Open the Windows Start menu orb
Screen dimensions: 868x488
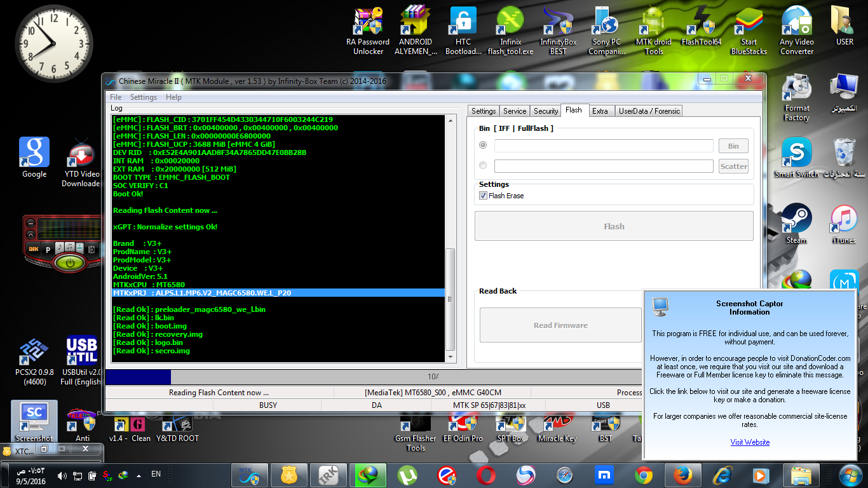(x=850, y=475)
